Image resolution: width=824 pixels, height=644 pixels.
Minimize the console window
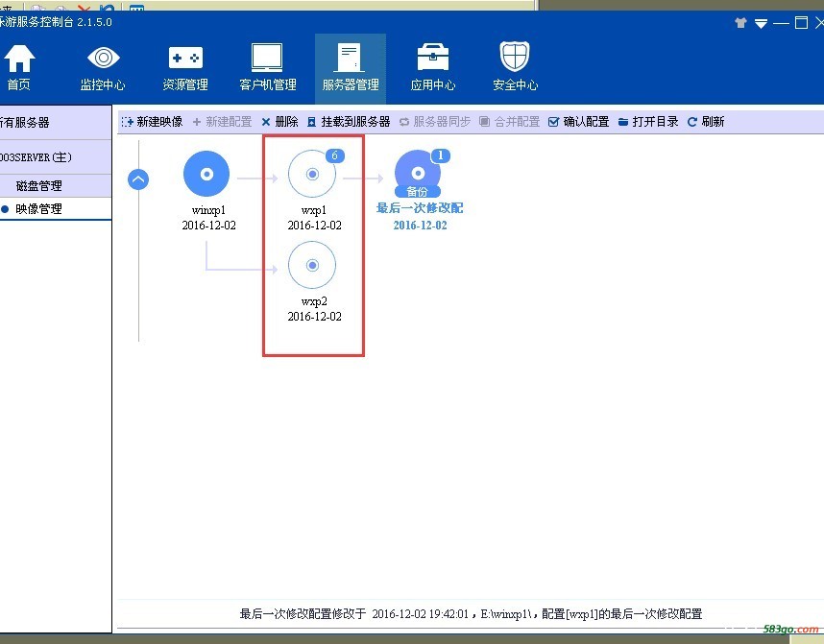781,23
